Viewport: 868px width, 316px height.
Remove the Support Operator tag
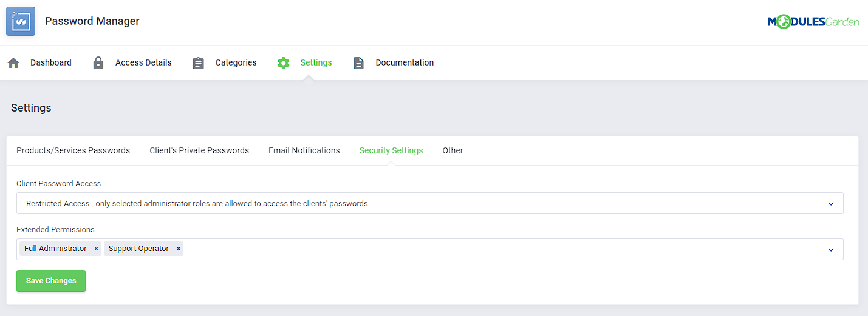pos(178,249)
